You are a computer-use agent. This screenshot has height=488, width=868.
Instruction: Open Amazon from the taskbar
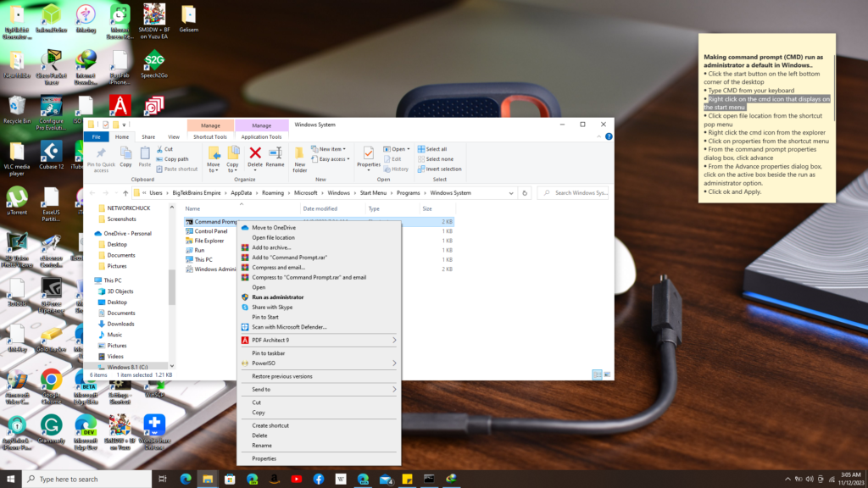(x=274, y=480)
